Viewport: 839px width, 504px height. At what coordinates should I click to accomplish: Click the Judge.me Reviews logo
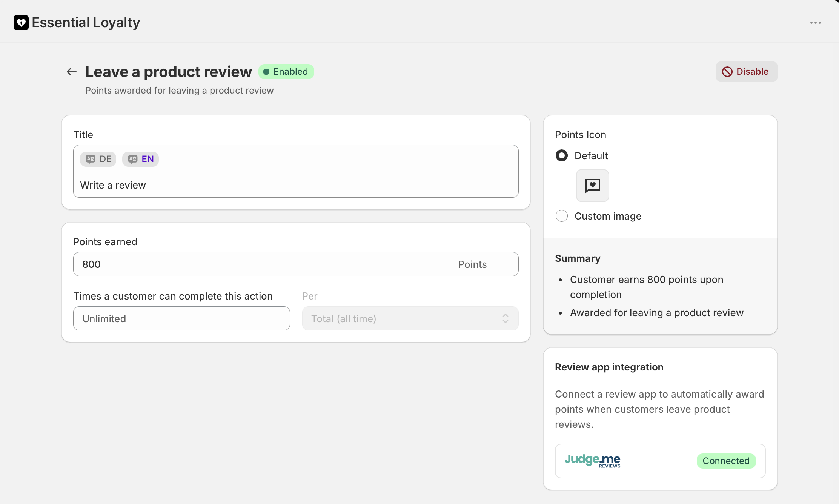[592, 461]
